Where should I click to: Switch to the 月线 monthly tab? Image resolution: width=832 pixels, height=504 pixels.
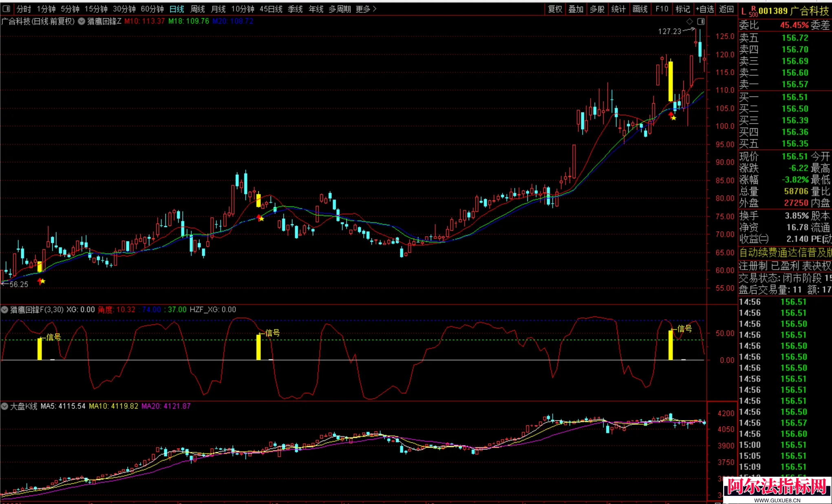pos(218,9)
